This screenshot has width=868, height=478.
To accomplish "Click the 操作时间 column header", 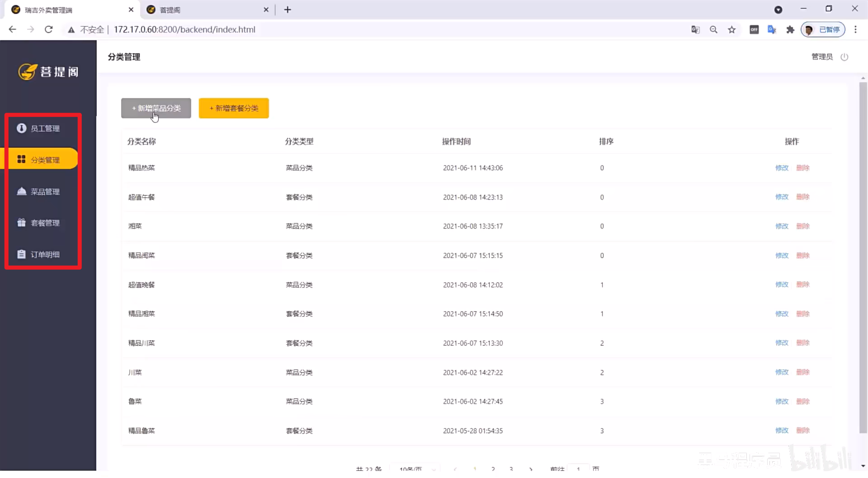I will [x=457, y=141].
